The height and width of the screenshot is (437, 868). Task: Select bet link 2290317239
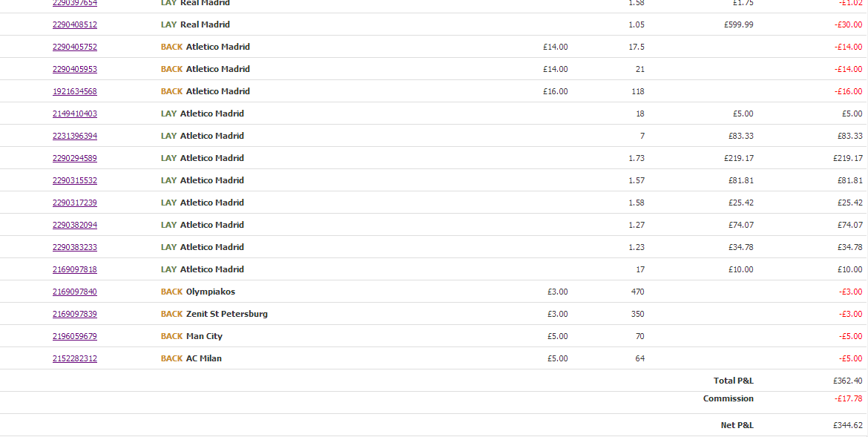point(75,202)
